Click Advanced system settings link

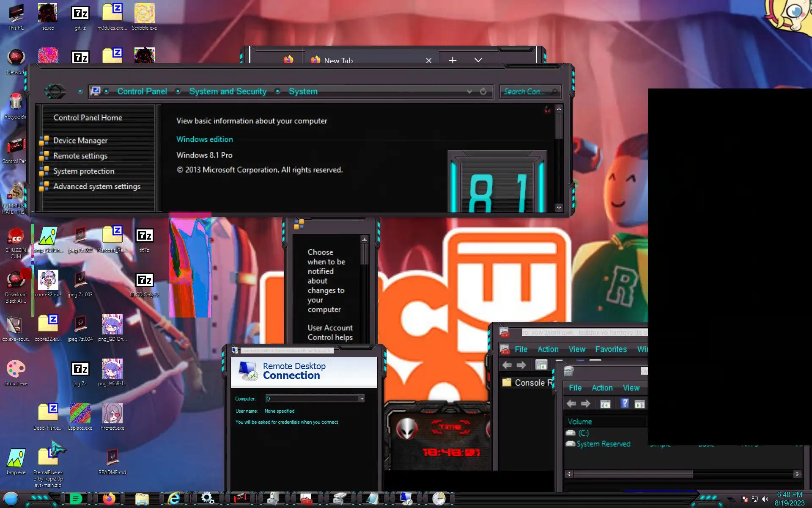96,186
